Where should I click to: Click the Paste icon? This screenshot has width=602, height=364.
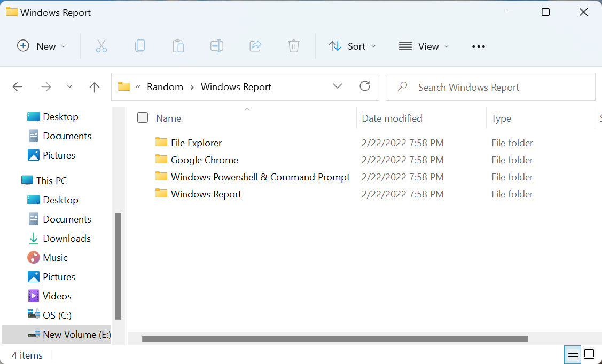178,46
